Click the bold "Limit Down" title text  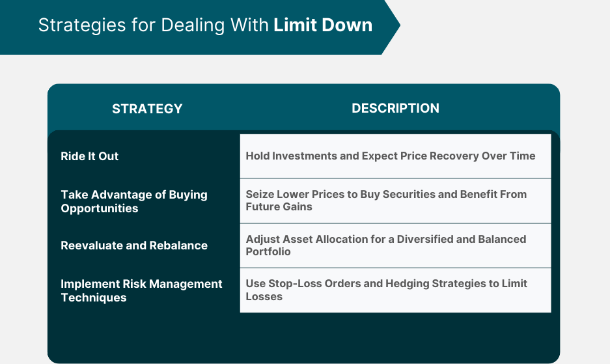tap(323, 25)
